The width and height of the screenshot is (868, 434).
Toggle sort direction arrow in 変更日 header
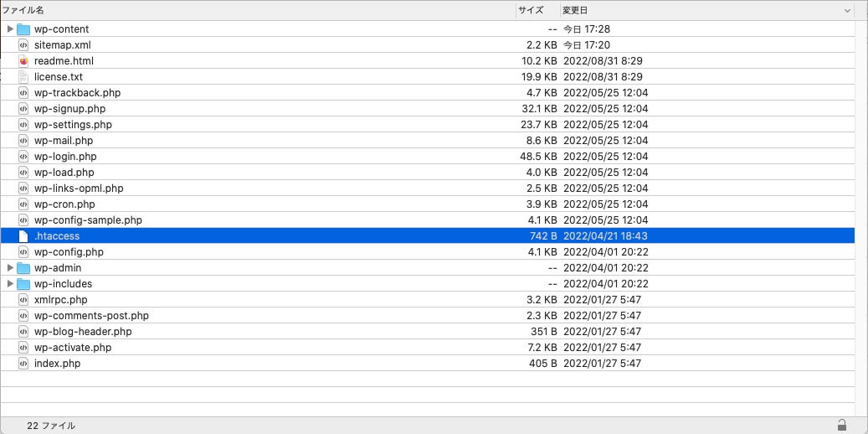[848, 11]
